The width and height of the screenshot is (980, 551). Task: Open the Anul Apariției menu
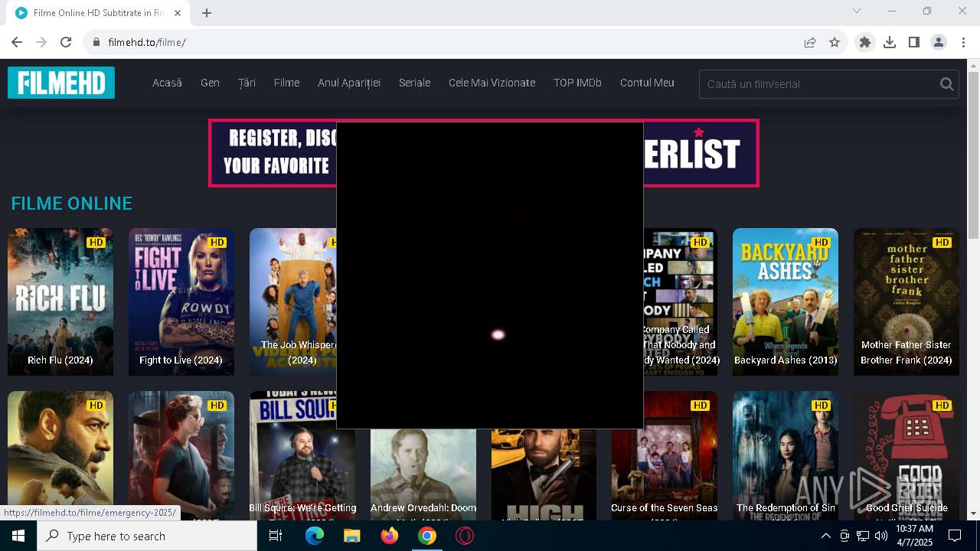[349, 83]
